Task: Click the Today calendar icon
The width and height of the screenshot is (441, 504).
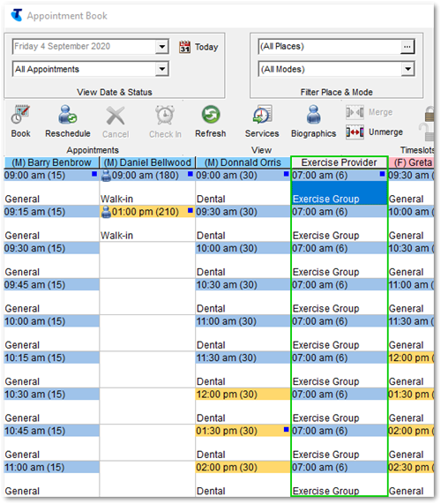Action: coord(184,47)
